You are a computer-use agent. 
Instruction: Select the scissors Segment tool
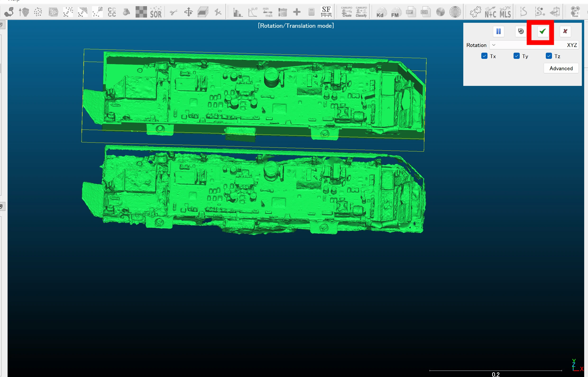click(x=173, y=12)
